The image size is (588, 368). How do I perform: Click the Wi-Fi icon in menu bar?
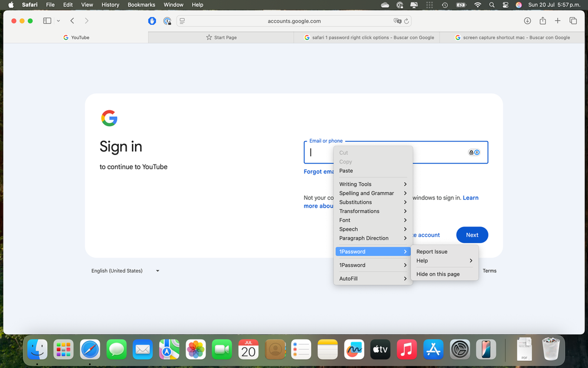(x=477, y=5)
